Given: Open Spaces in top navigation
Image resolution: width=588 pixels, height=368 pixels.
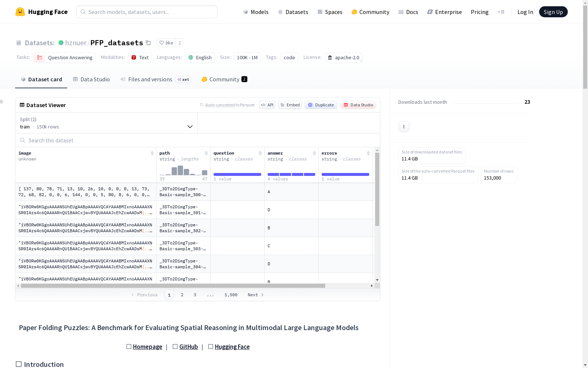Looking at the screenshot, I should [x=330, y=12].
